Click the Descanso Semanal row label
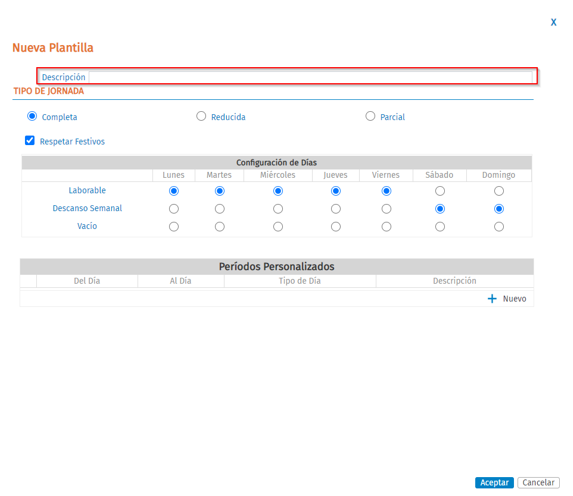Viewport: 573px width, 496px height. [x=87, y=208]
